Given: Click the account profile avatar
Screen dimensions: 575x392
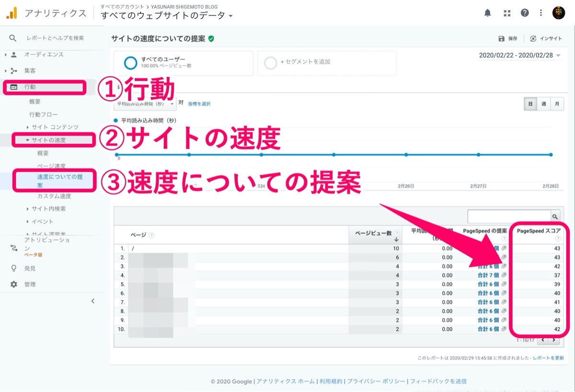Looking at the screenshot, I should pyautogui.click(x=559, y=13).
